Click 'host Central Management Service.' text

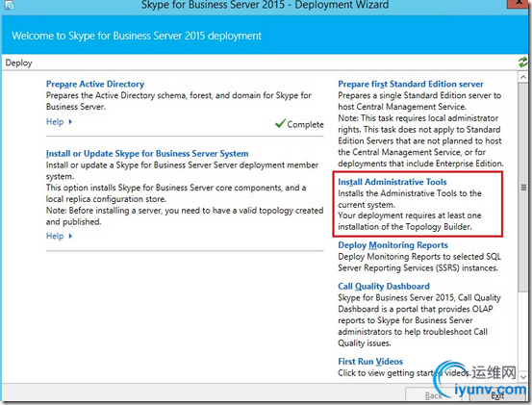(402, 107)
